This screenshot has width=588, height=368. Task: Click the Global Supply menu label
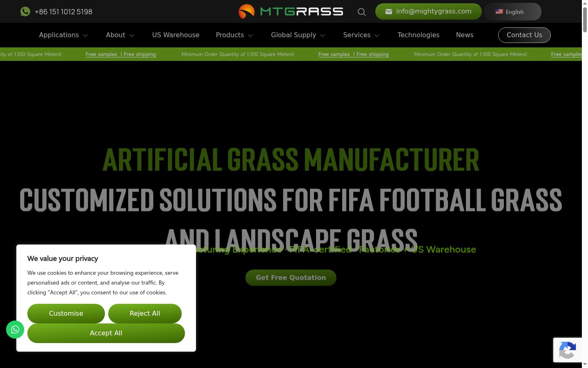click(294, 35)
